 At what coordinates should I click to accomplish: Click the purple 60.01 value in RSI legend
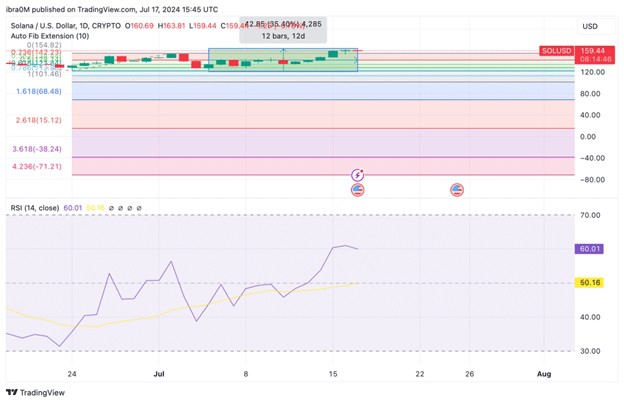(x=72, y=208)
